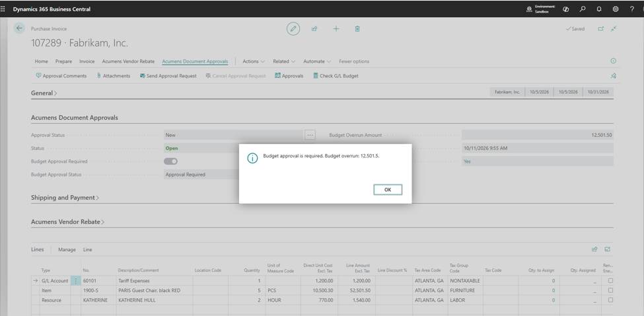Open row options for G/L Account line
644x316 pixels.
click(x=75, y=281)
